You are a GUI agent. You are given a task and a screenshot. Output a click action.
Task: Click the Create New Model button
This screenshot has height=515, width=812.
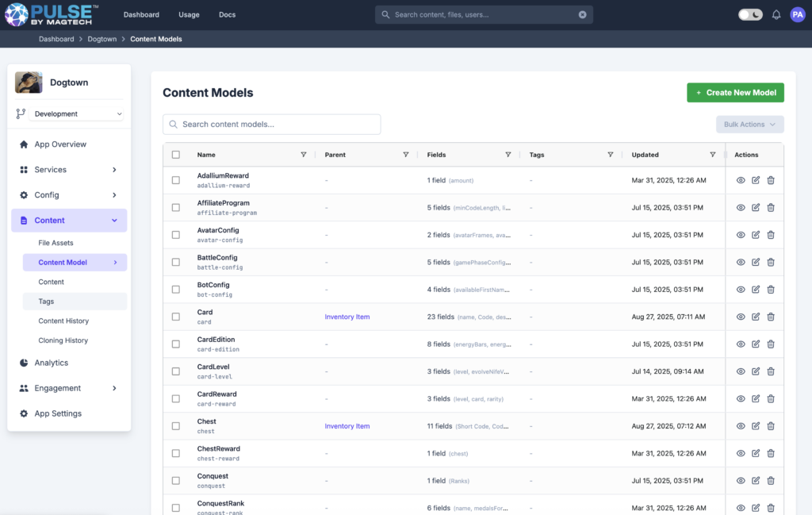[x=735, y=93]
